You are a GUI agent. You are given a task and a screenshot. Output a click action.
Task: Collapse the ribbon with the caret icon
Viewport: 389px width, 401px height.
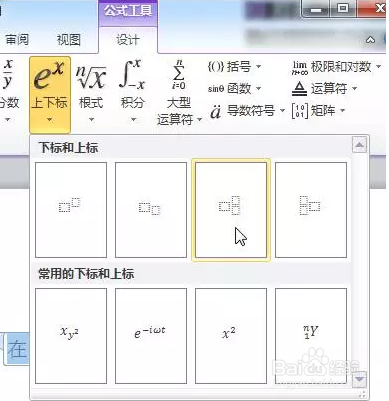(x=370, y=40)
